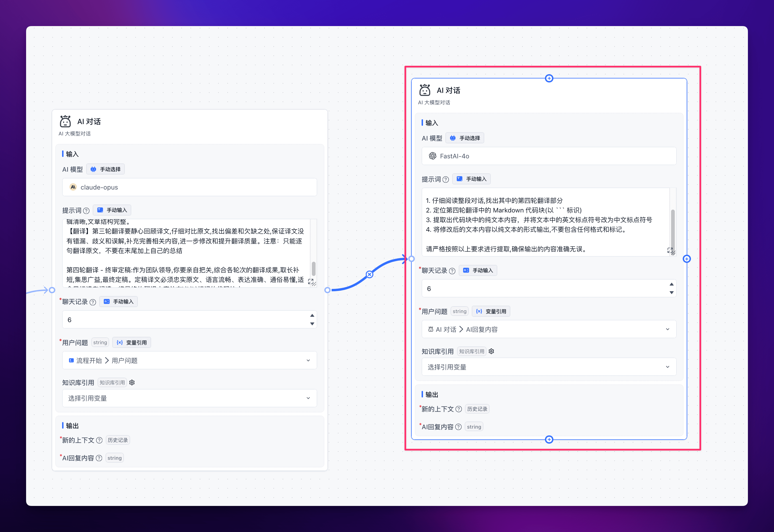The height and width of the screenshot is (532, 774).
Task: Expand the claude-opus node's prompt editor
Action: click(311, 281)
